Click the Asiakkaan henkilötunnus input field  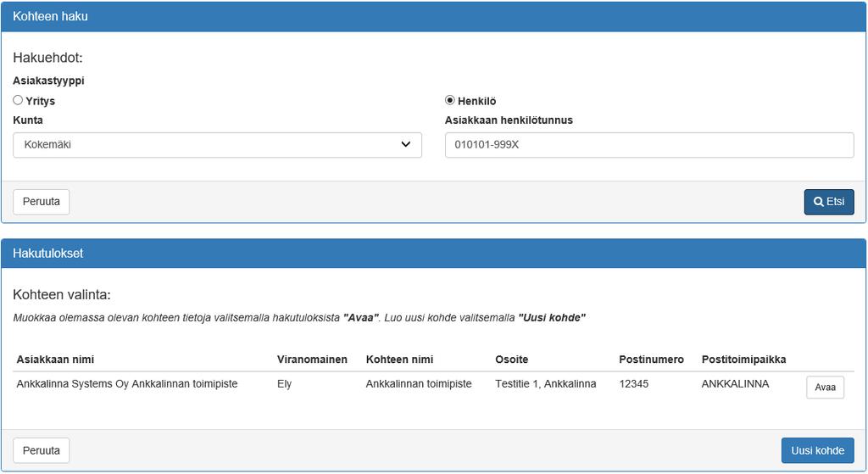point(649,144)
